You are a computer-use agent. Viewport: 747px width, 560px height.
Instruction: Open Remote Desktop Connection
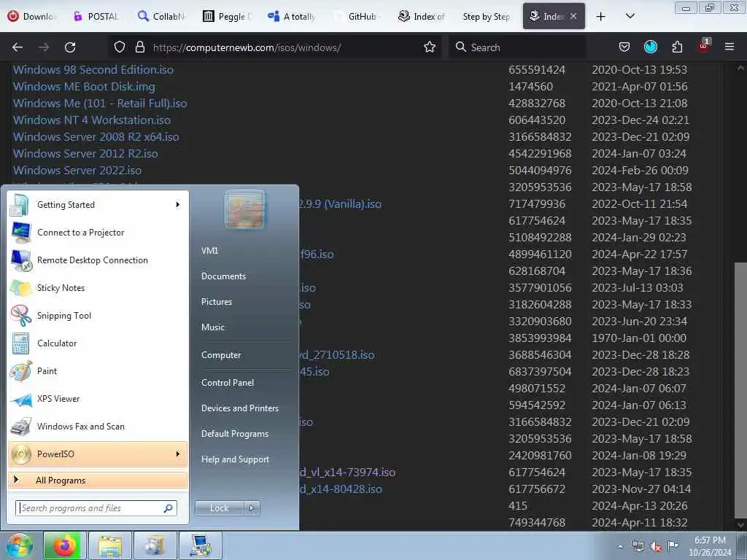coord(98,260)
